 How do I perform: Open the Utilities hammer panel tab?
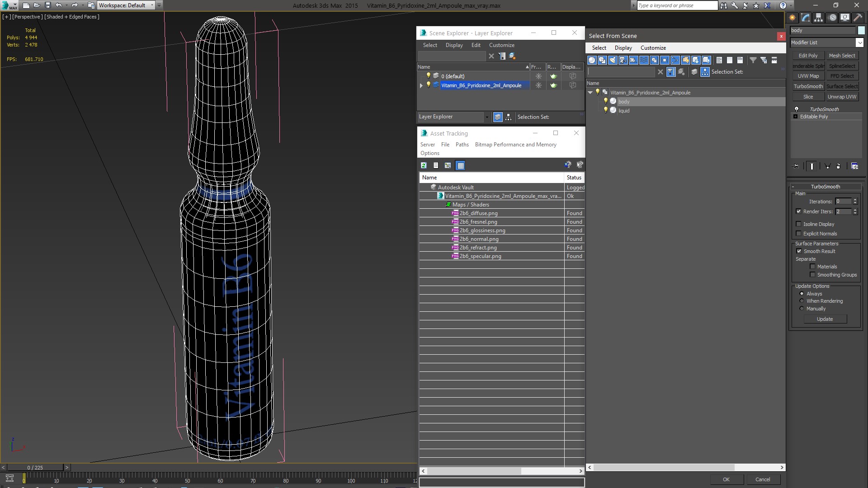(x=858, y=18)
